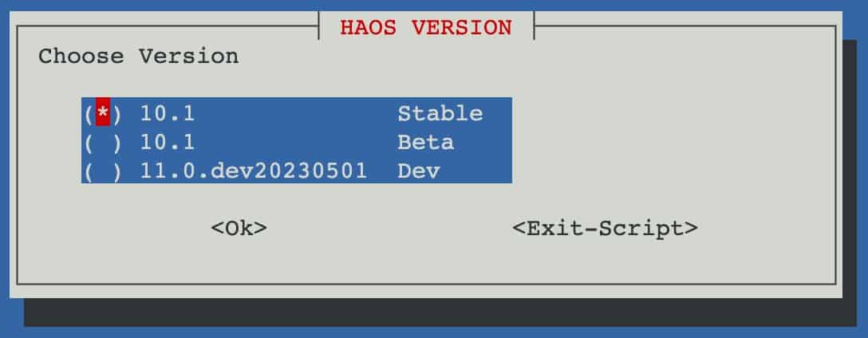Click the 'Beta' label text
The height and width of the screenshot is (338, 868).
click(426, 142)
